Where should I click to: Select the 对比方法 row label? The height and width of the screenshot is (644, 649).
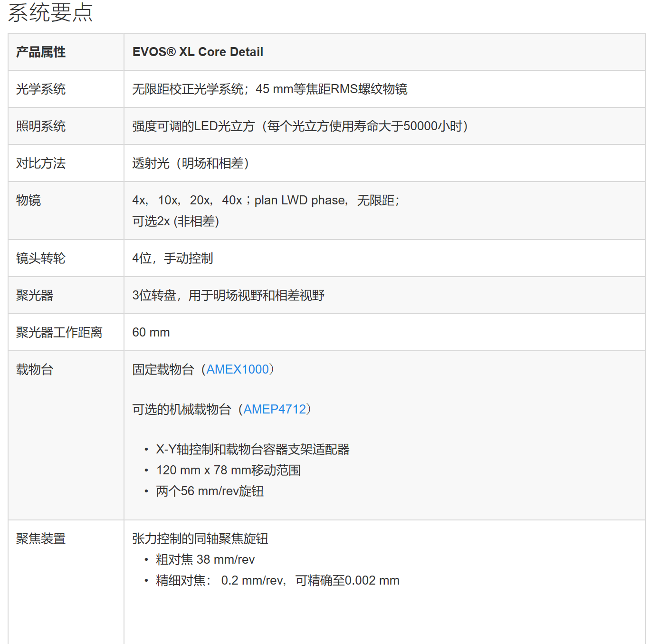coord(41,163)
